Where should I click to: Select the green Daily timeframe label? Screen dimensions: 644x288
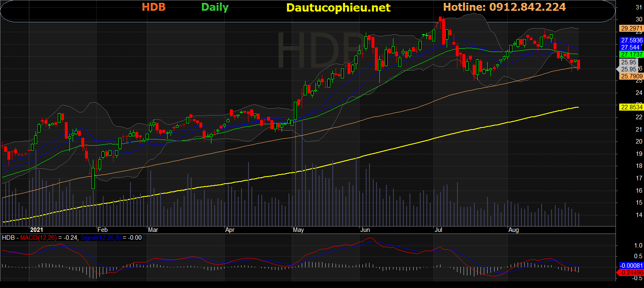point(215,7)
